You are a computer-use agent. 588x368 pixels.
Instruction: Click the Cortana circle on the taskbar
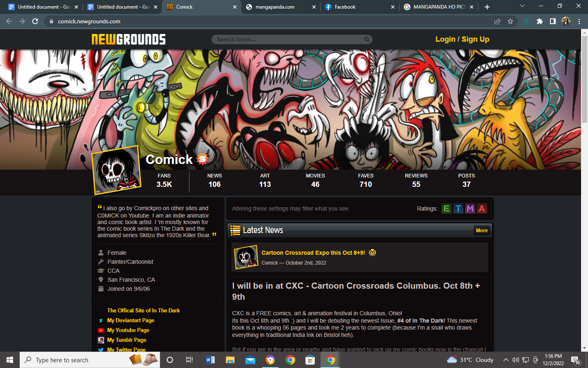(170, 360)
